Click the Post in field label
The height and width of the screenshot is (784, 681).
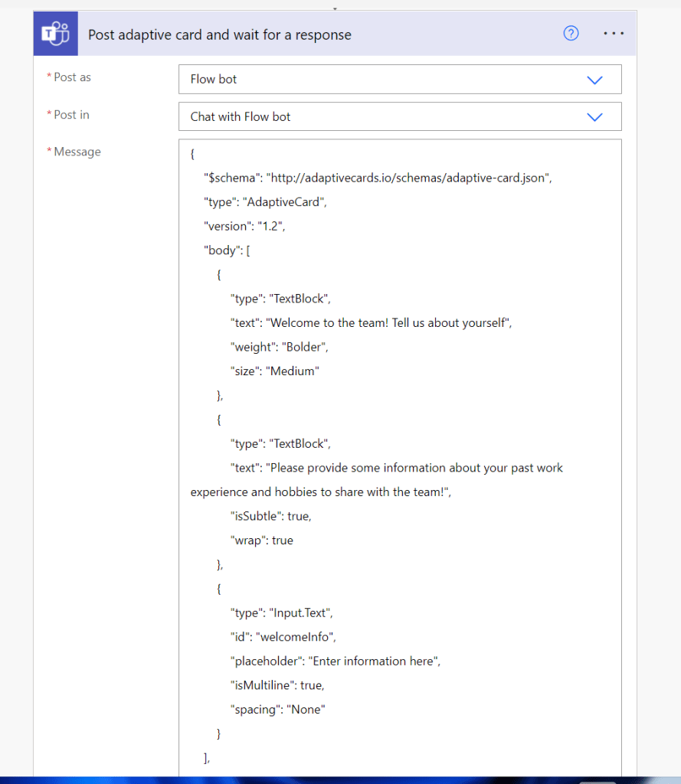(71, 115)
